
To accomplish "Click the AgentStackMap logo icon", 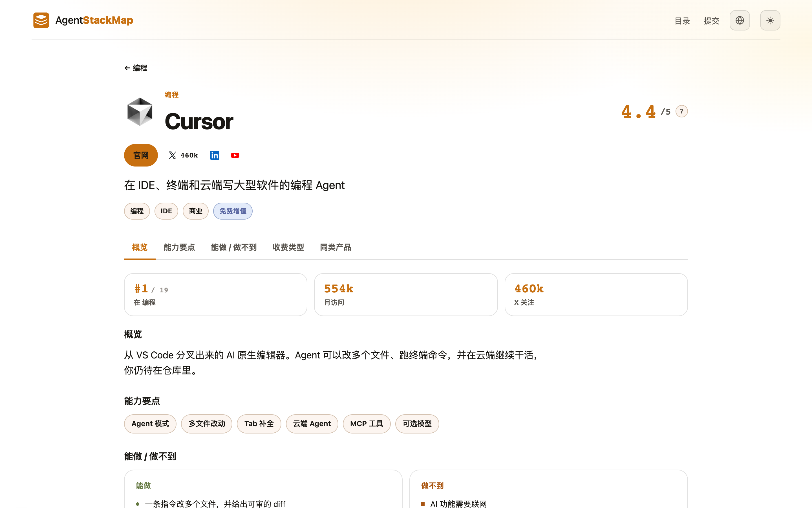I will pyautogui.click(x=41, y=21).
